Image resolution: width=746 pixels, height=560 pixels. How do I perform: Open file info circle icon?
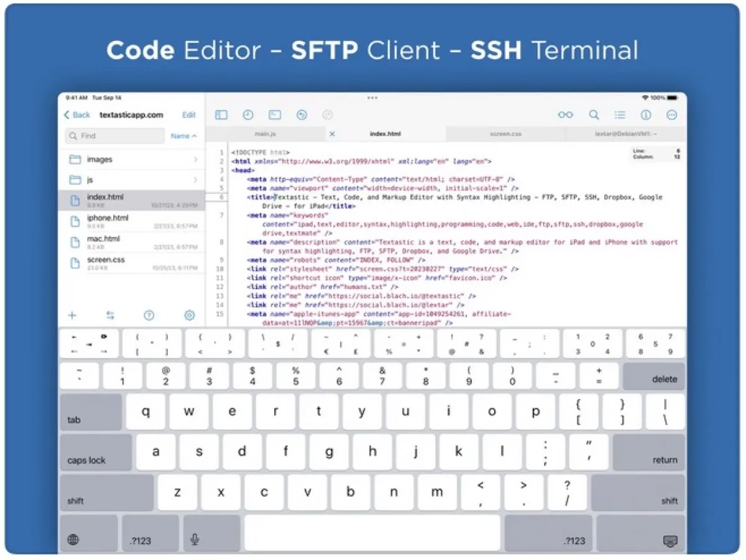[x=646, y=115]
